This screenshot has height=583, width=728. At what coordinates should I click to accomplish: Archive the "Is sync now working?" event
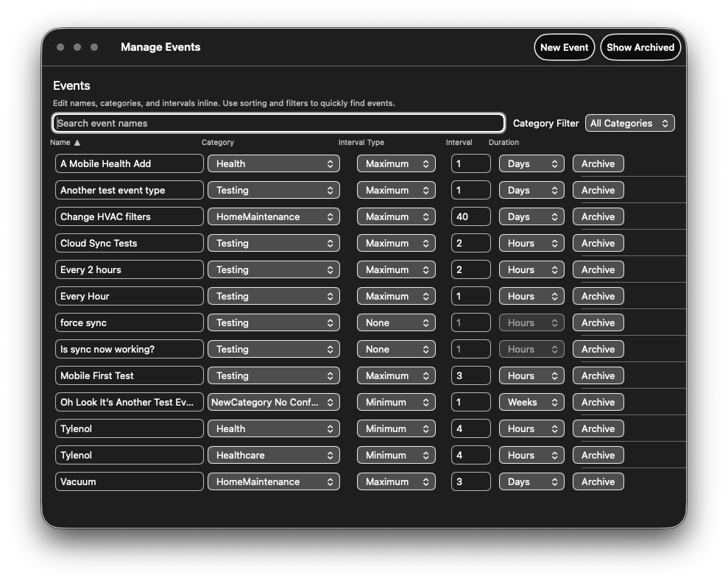[x=598, y=349]
